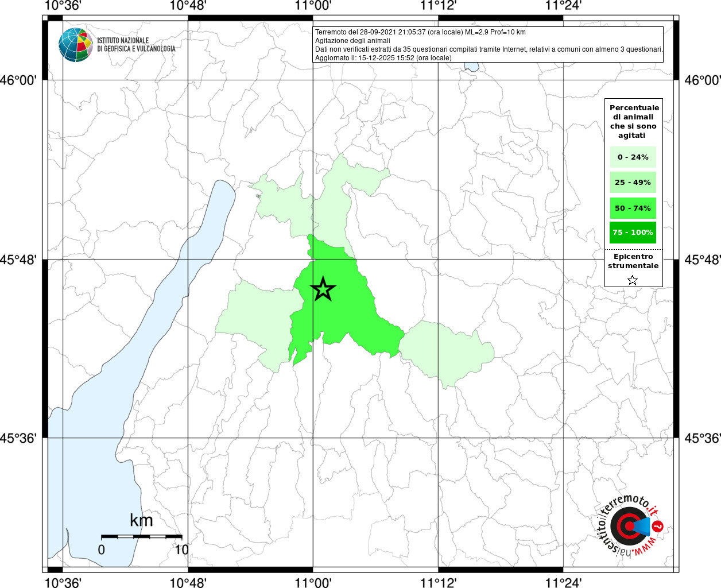The width and height of the screenshot is (721, 588).
Task: Click the 0 - 24% legend swatch
Action: point(633,157)
